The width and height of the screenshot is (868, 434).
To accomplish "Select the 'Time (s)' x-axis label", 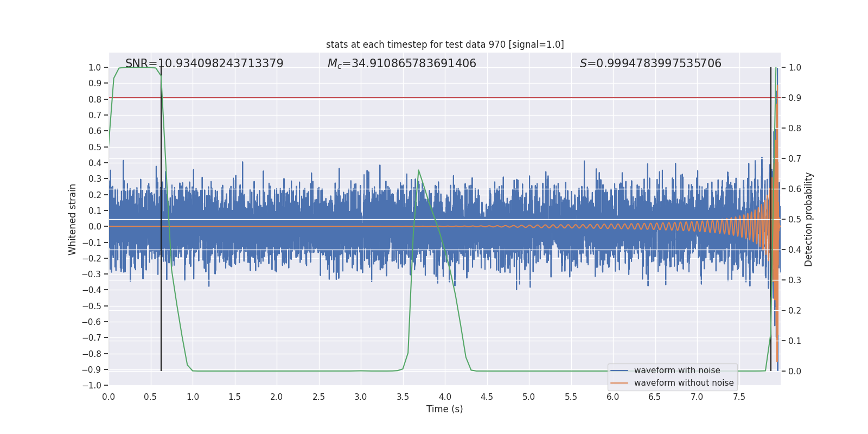I will [444, 409].
